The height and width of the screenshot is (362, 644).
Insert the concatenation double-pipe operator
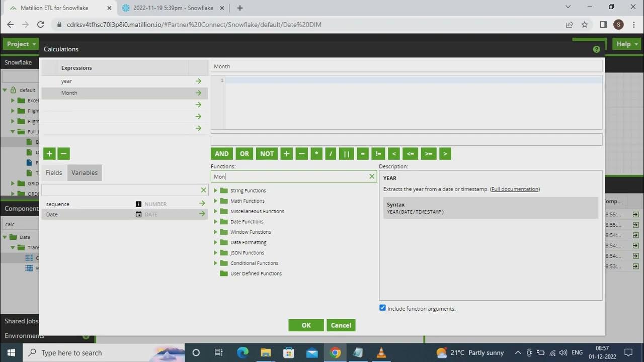pos(347,154)
